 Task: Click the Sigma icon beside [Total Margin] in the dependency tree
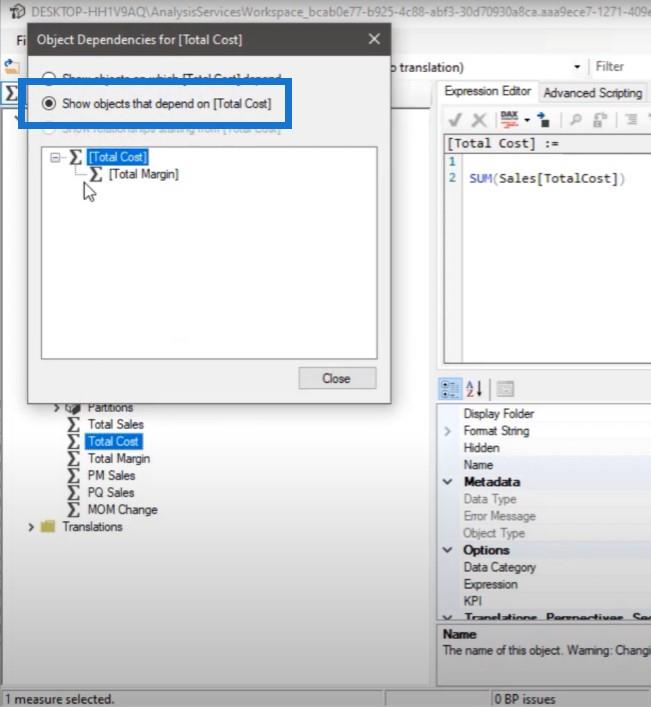(96, 174)
